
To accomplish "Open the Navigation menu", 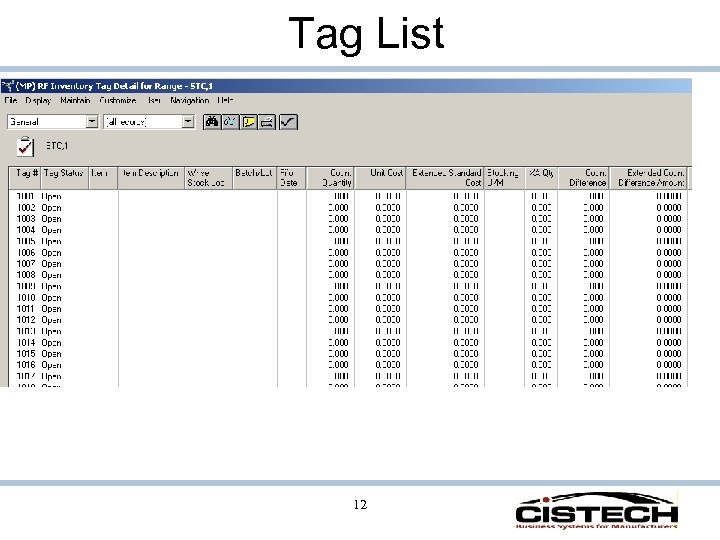I will click(189, 100).
